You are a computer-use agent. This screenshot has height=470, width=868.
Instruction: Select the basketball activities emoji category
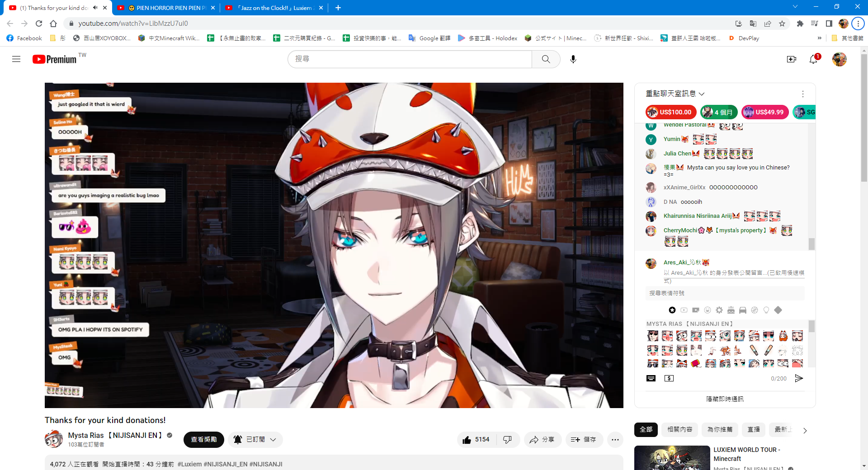coord(755,310)
